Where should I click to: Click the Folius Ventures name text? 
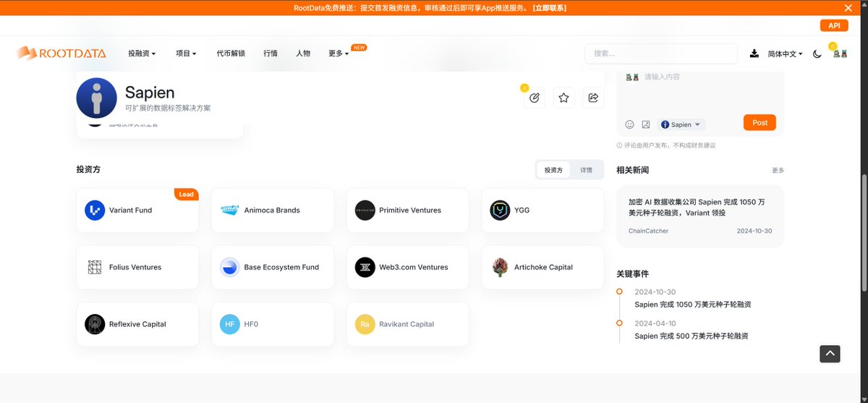point(135,268)
